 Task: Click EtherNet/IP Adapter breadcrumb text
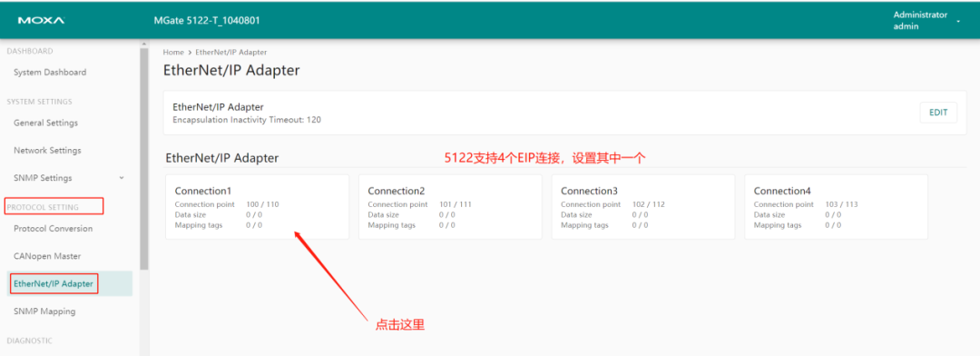[x=231, y=53]
